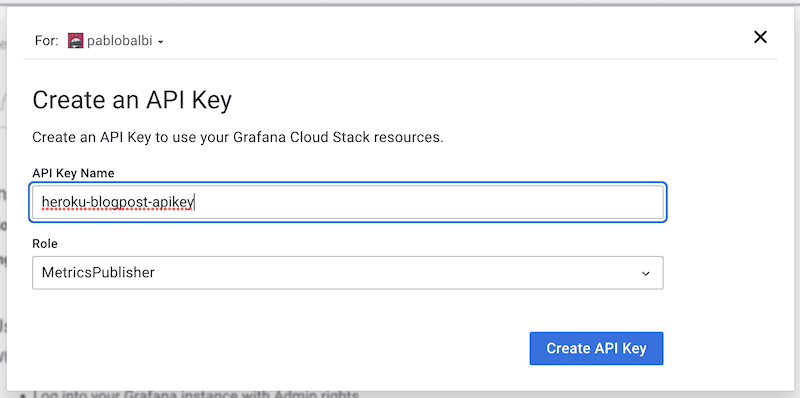Close the Create an API Key dialog

760,37
